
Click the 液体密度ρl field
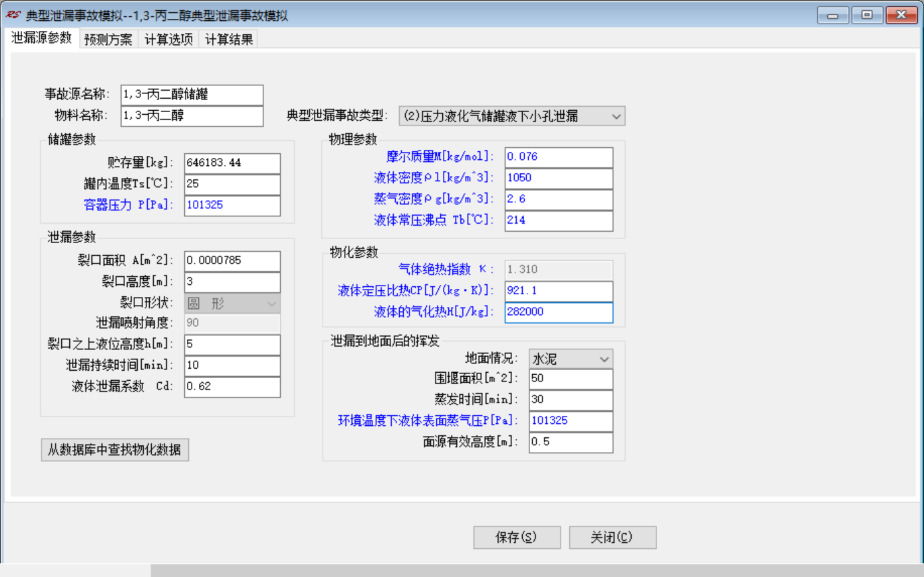coord(559,179)
